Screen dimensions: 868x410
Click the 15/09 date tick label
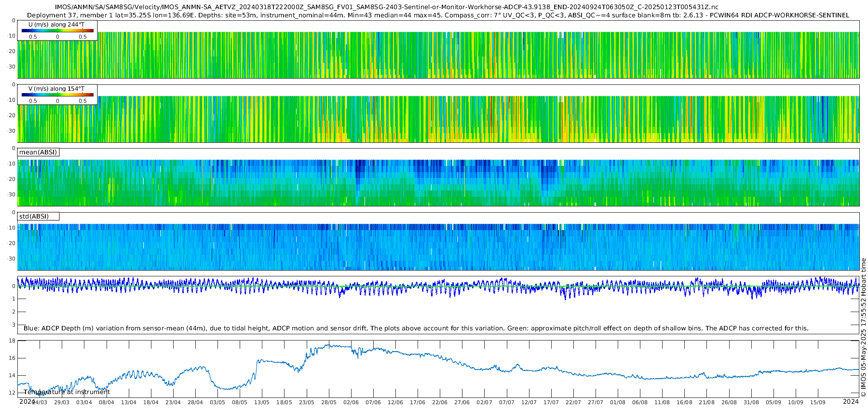point(818,402)
